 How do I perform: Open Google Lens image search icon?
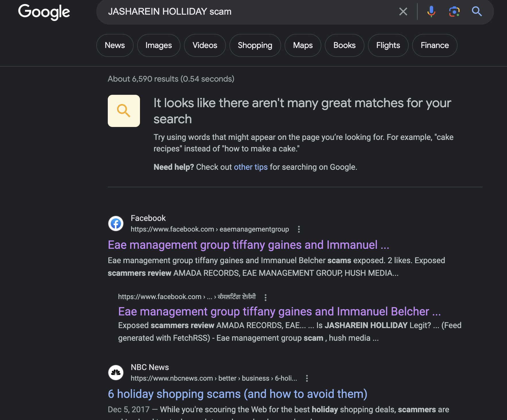[x=454, y=11]
